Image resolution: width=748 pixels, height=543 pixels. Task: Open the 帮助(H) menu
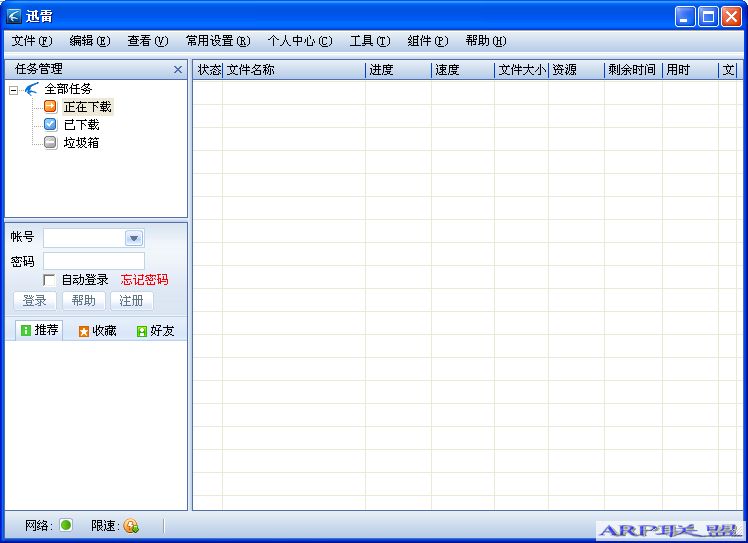pos(486,41)
